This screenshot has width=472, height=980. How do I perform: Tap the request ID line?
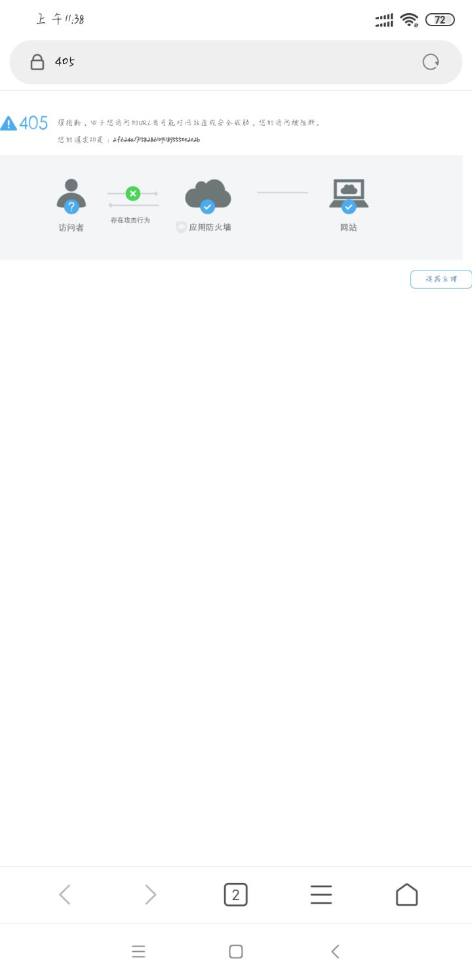tap(129, 140)
